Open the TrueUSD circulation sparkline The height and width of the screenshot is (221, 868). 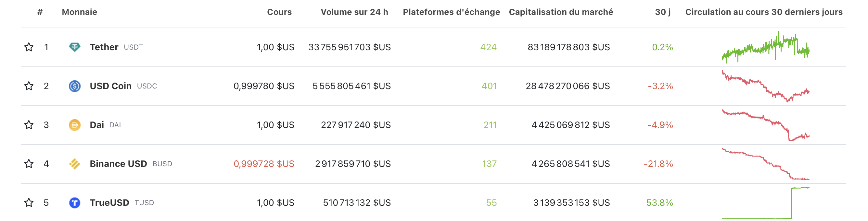765,203
